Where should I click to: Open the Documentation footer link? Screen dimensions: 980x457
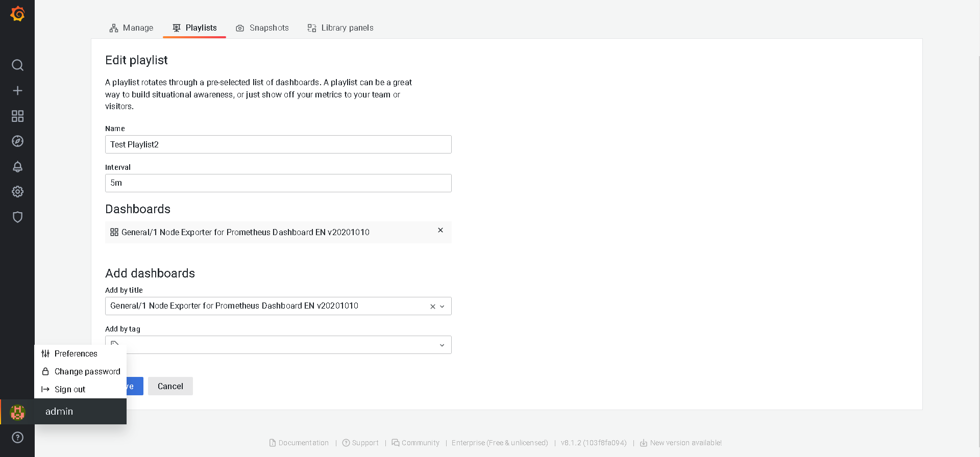[x=303, y=443]
